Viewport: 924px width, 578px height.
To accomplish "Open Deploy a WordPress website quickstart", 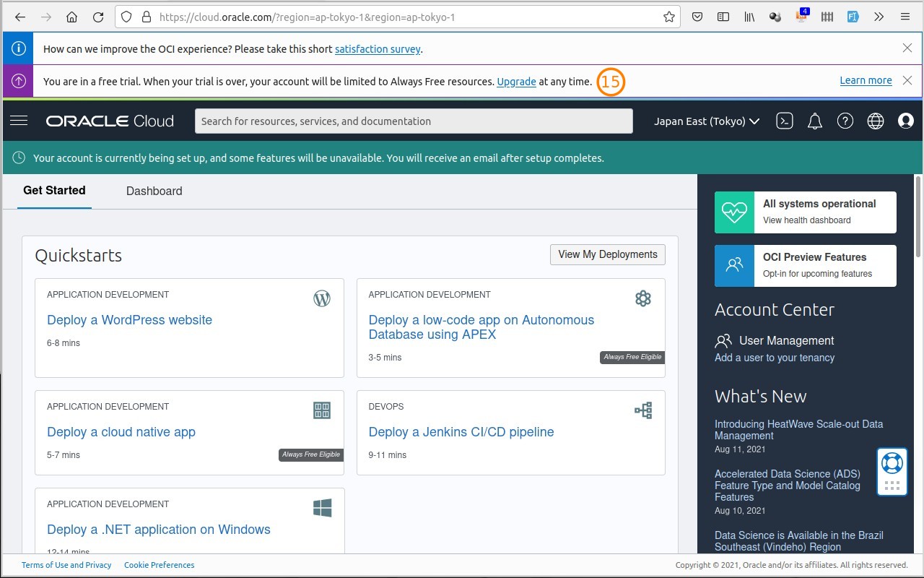I will tap(129, 320).
